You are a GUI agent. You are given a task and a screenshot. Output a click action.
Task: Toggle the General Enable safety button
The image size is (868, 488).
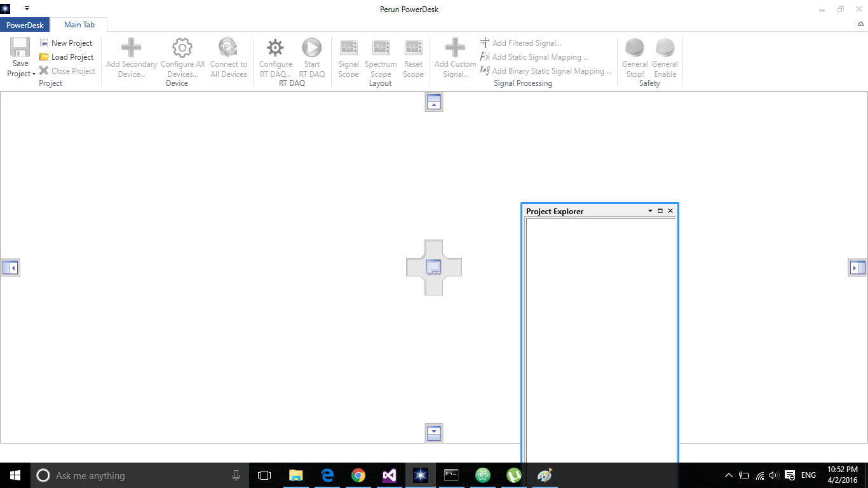coord(665,48)
